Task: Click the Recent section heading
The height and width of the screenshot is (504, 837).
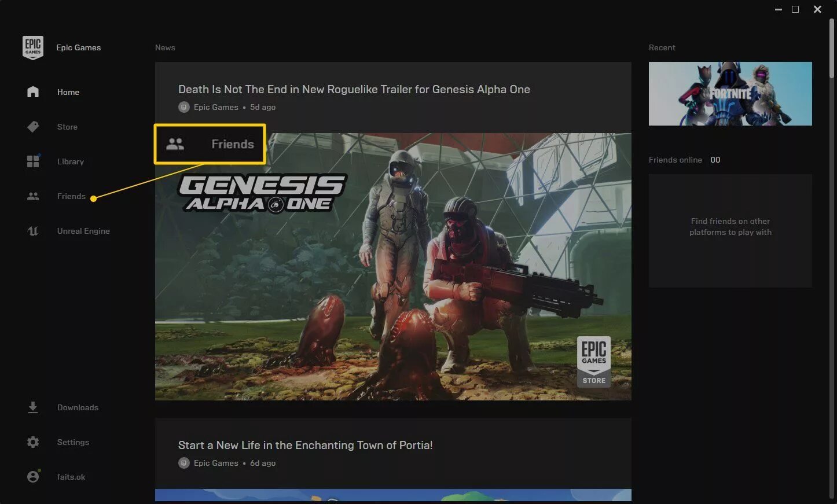Action: (662, 47)
